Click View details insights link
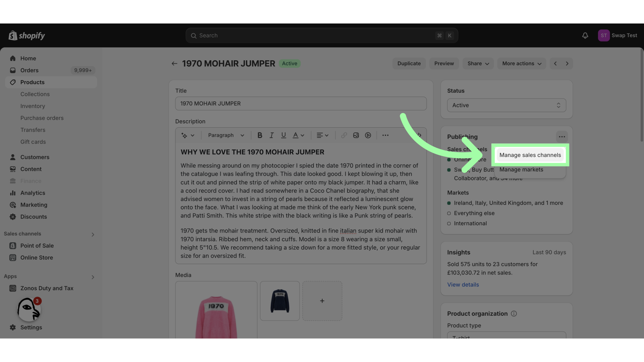 tap(463, 285)
